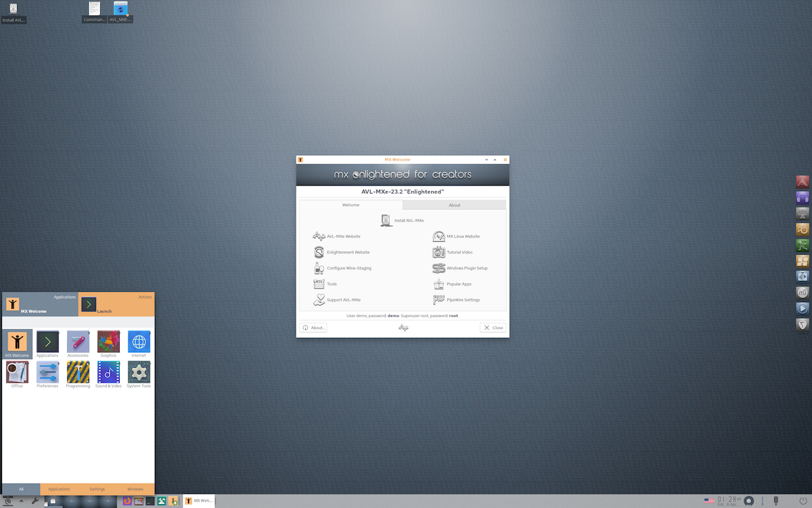
Task: Click the About... button
Action: click(x=313, y=328)
